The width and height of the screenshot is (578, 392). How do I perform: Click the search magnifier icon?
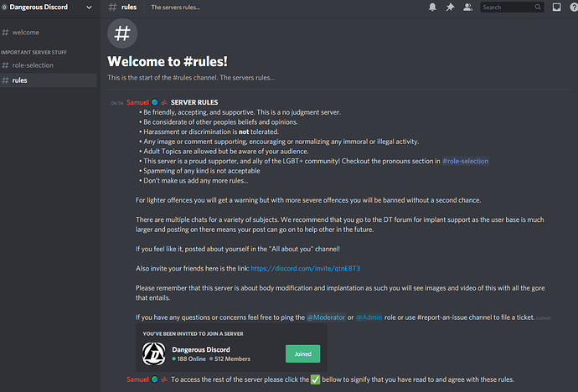tap(538, 7)
